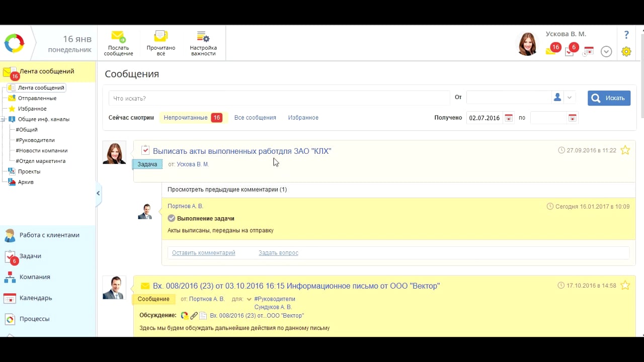Open Настройка важности settings
Screen dimensions: 644x362
point(203,43)
